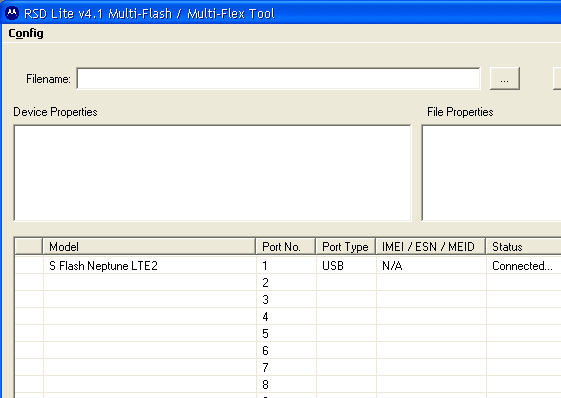Click the 'Device Properties' label

(55, 112)
